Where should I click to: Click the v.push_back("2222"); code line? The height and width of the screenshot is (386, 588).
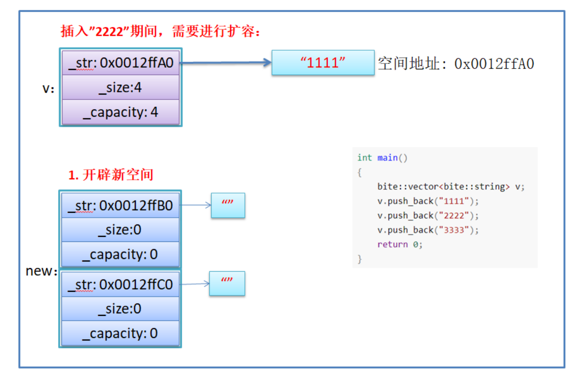click(x=428, y=216)
